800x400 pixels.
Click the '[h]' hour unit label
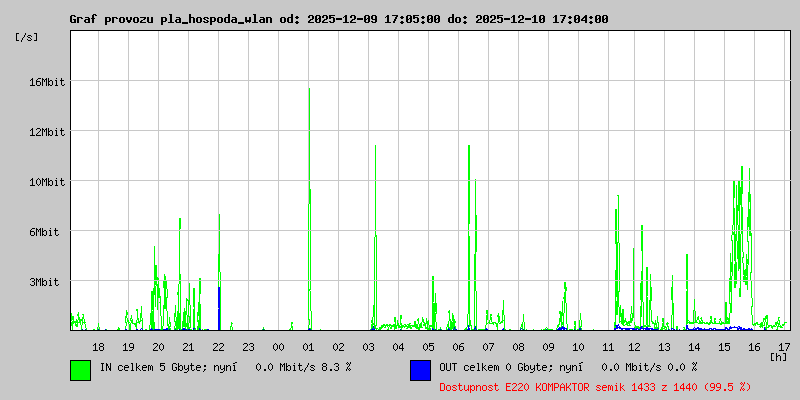tap(779, 357)
